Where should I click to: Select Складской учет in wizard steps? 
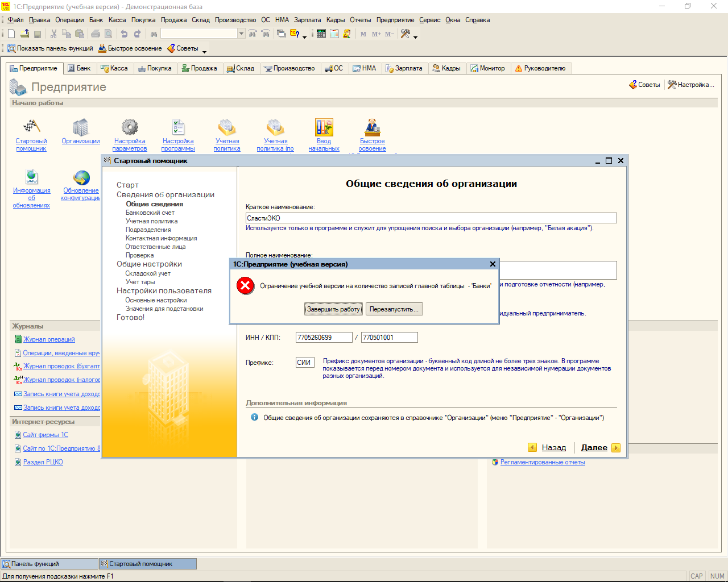coord(148,273)
